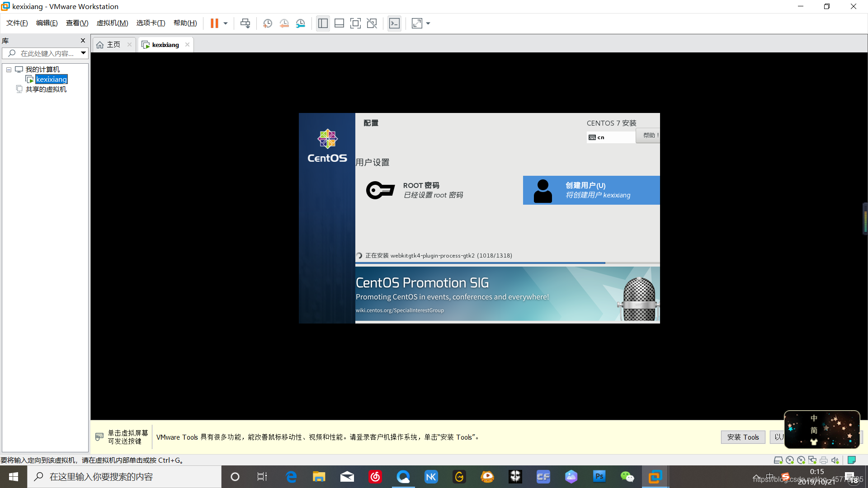The image size is (868, 488).
Task: Click the keyboard hint icon in notification bar
Action: click(x=99, y=437)
